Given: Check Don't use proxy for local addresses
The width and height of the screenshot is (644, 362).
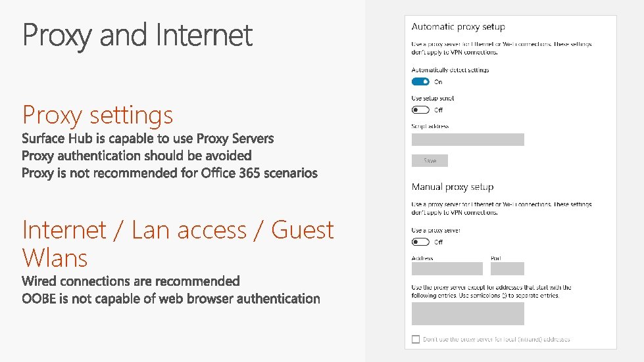Looking at the screenshot, I should 415,339.
